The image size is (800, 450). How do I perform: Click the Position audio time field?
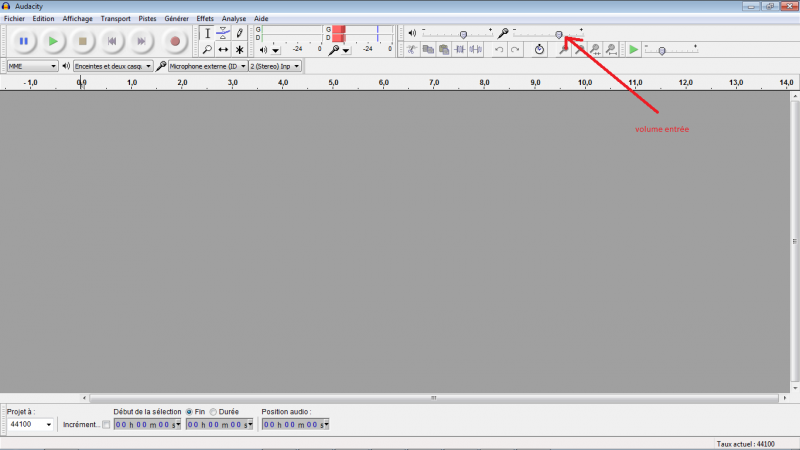pos(295,424)
